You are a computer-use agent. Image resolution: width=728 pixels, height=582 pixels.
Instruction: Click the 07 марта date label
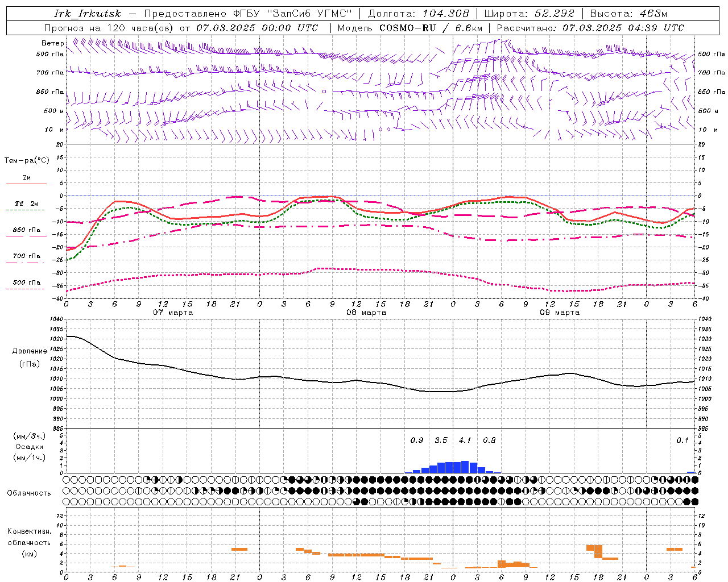173,313
